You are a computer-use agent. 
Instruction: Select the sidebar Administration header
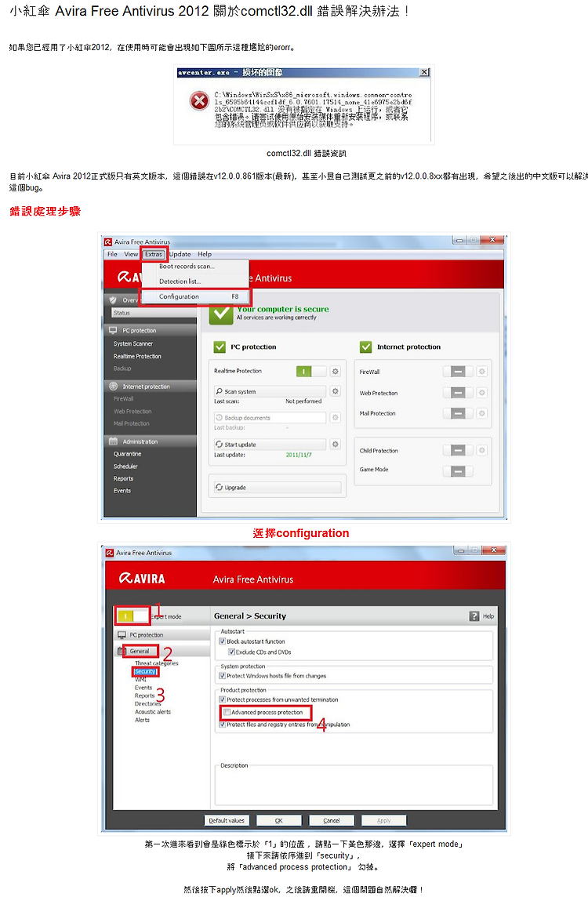[x=150, y=441]
